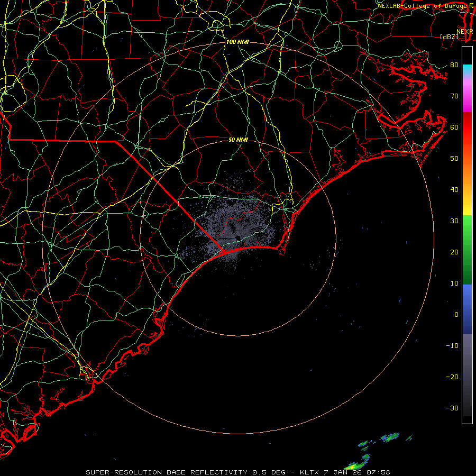Click the 'NEXR' label above the color scale
Image resolution: width=476 pixels, height=476 pixels.
[464, 32]
